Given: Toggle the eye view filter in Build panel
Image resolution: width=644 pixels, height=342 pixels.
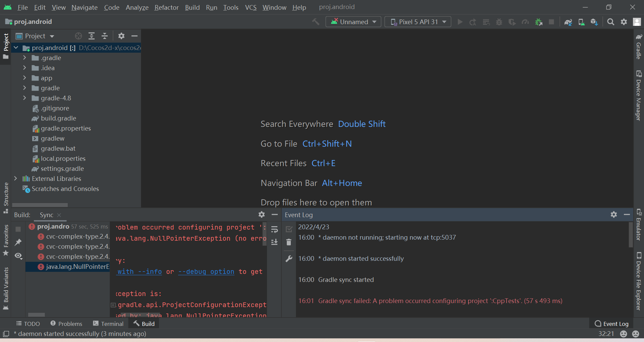Looking at the screenshot, I should [18, 256].
